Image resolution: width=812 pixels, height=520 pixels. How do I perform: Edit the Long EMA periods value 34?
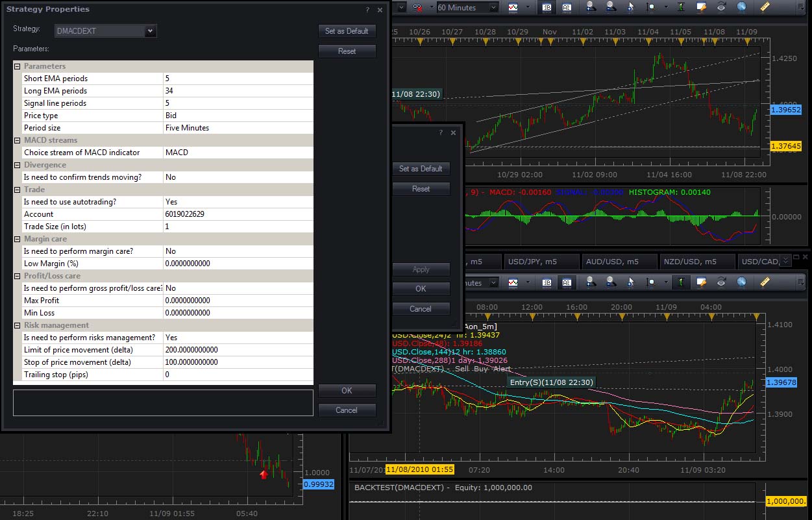click(x=238, y=91)
